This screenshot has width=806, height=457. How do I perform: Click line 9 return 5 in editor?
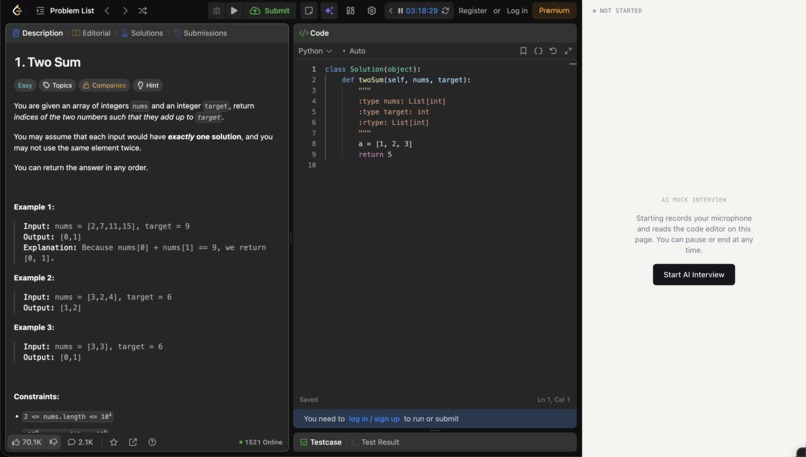(375, 154)
